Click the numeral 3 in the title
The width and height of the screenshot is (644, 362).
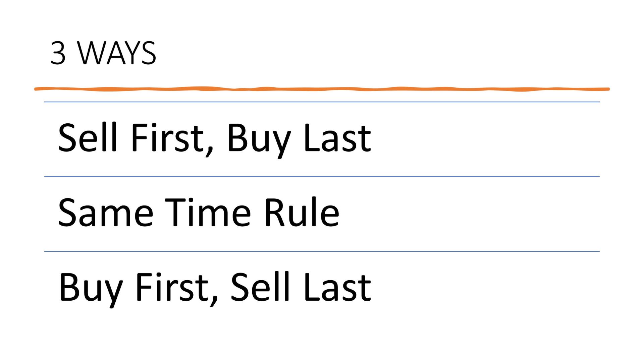click(x=58, y=53)
